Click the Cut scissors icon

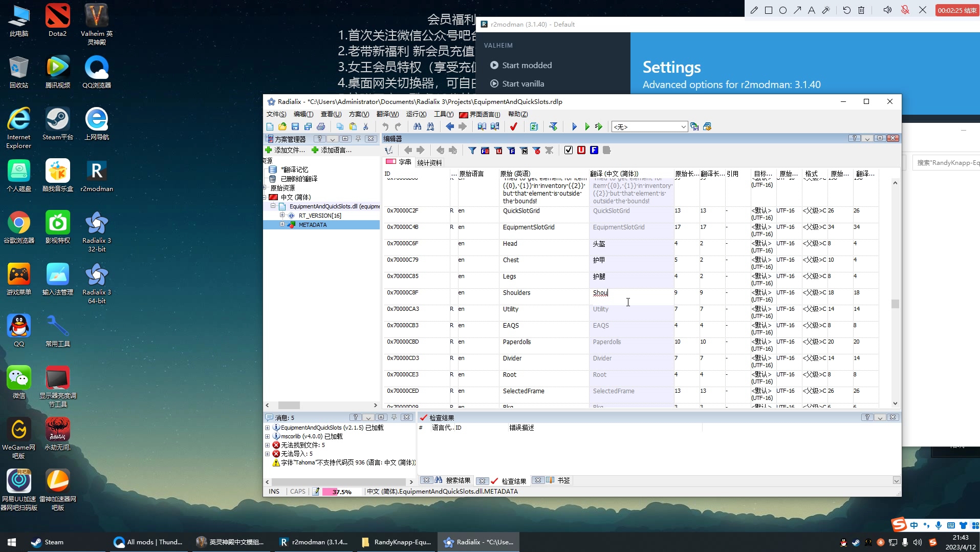365,126
